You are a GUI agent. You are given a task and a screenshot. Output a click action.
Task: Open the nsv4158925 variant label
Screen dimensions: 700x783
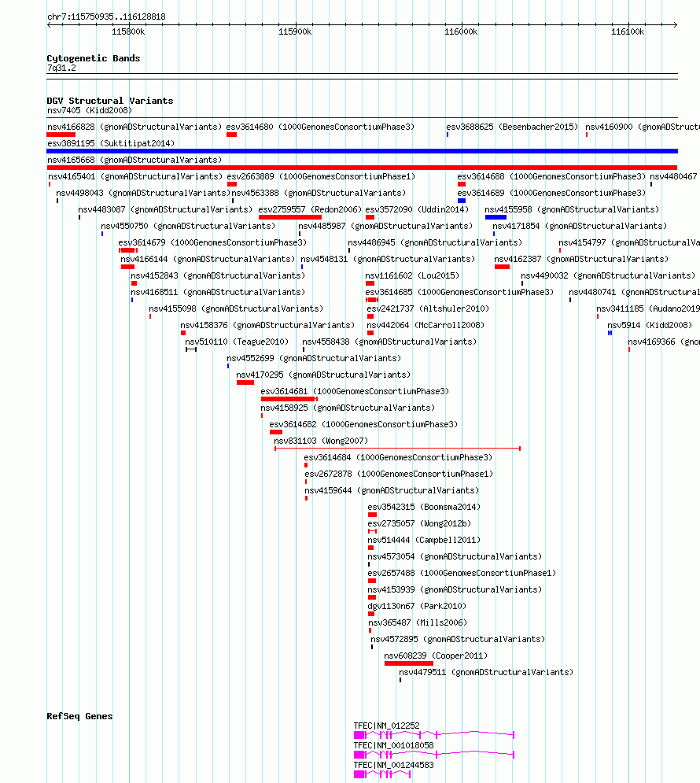[x=348, y=408]
